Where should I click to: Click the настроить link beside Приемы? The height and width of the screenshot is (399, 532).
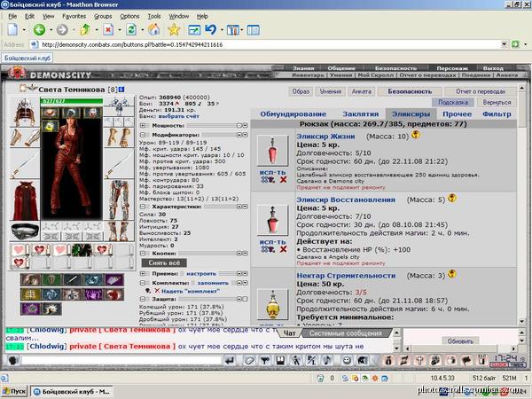pos(201,273)
